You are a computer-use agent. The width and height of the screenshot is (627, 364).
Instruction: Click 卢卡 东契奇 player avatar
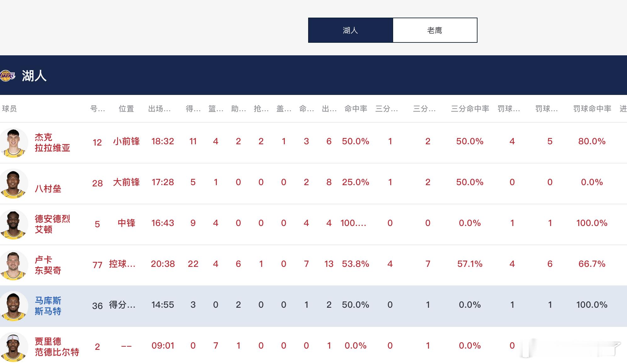point(13,265)
